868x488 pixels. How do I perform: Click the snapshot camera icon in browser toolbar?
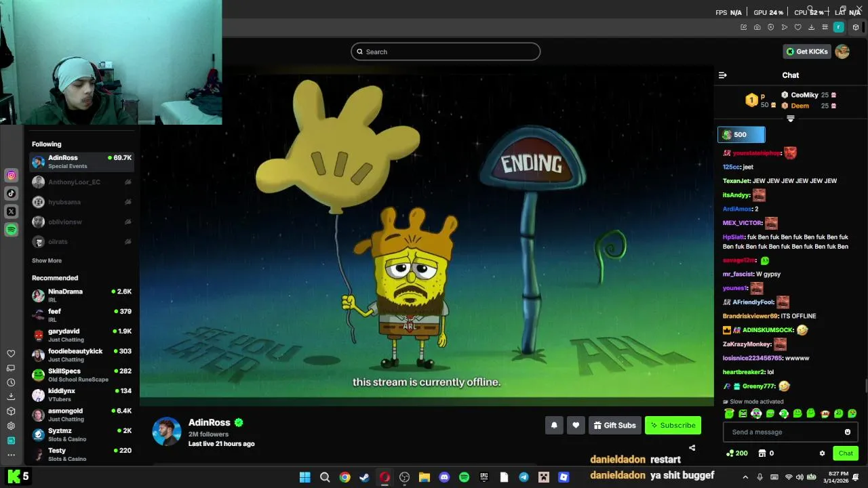[757, 27]
